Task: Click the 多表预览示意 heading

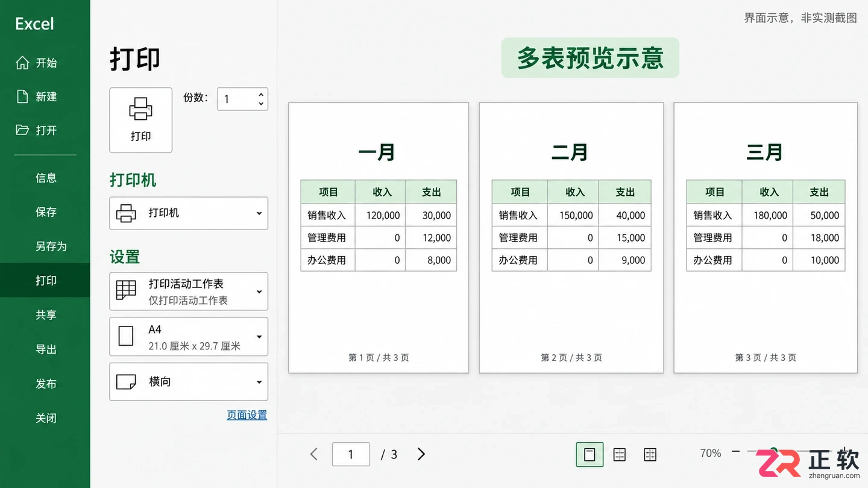Action: click(x=590, y=58)
